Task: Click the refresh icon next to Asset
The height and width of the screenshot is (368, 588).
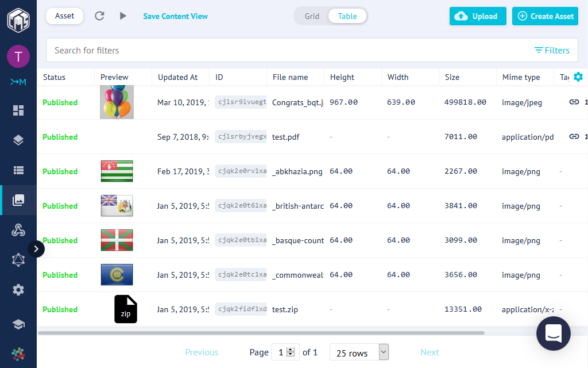Action: tap(99, 16)
